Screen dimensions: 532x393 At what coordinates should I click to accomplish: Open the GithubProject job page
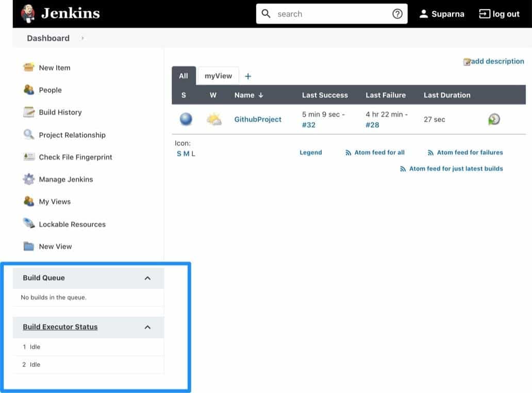pos(258,119)
